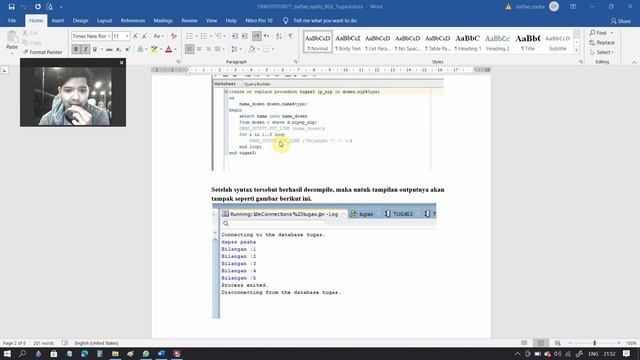Show paragraph marks with pilcrow icon
This screenshot has height=360, width=640.
[291, 36]
